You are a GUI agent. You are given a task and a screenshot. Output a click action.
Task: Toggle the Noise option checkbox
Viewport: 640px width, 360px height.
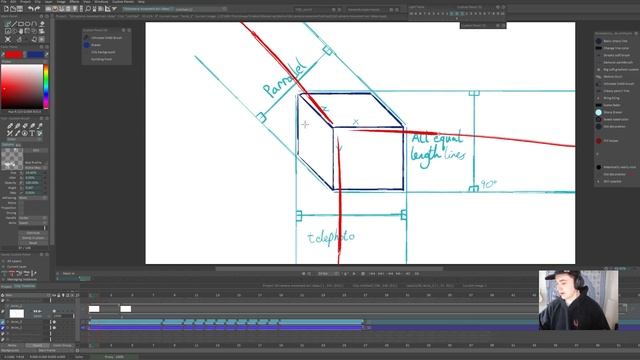[21, 203]
